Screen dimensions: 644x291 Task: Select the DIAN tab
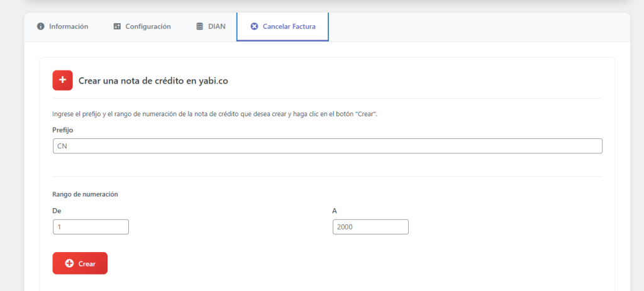210,26
